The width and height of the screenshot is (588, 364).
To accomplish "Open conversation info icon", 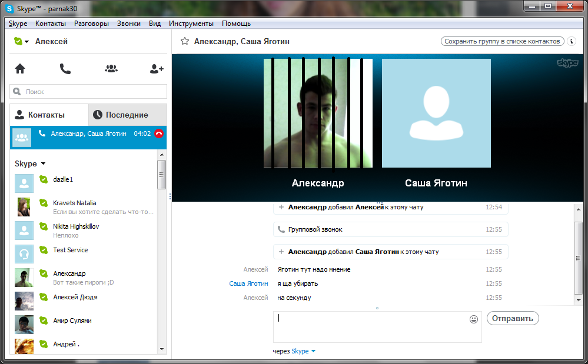I will (572, 41).
